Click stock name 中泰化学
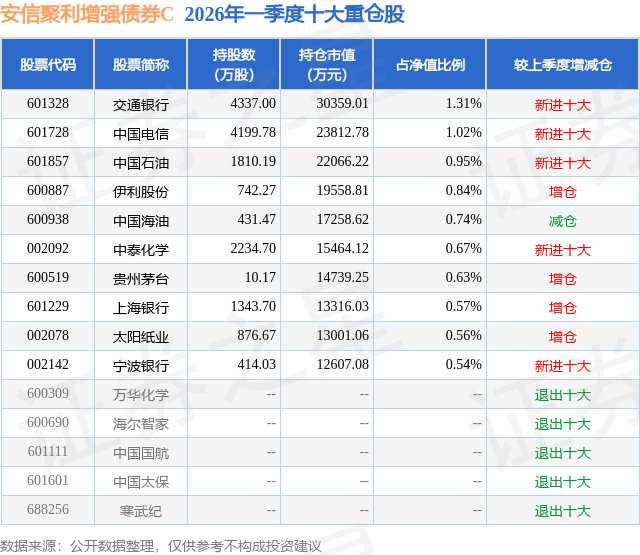Image resolution: width=640 pixels, height=555 pixels. (141, 250)
